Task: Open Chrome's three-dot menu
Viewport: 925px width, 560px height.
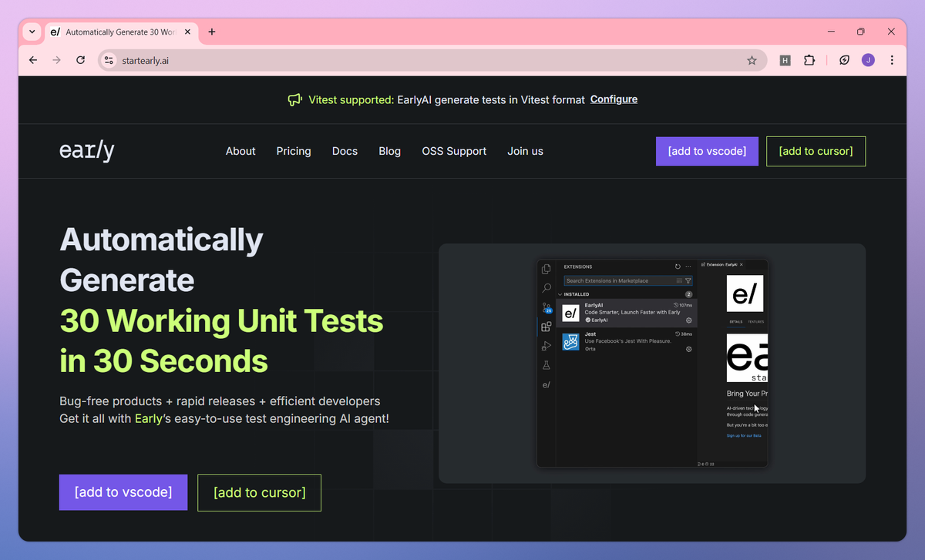Action: coord(892,60)
